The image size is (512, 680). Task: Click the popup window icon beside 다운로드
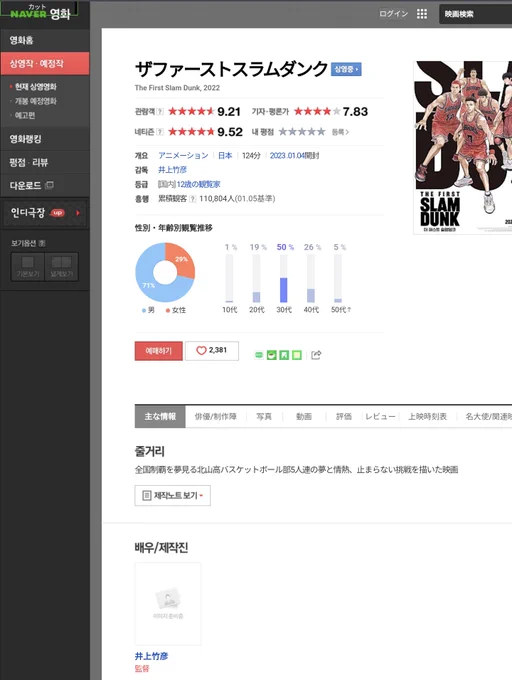pyautogui.click(x=49, y=186)
